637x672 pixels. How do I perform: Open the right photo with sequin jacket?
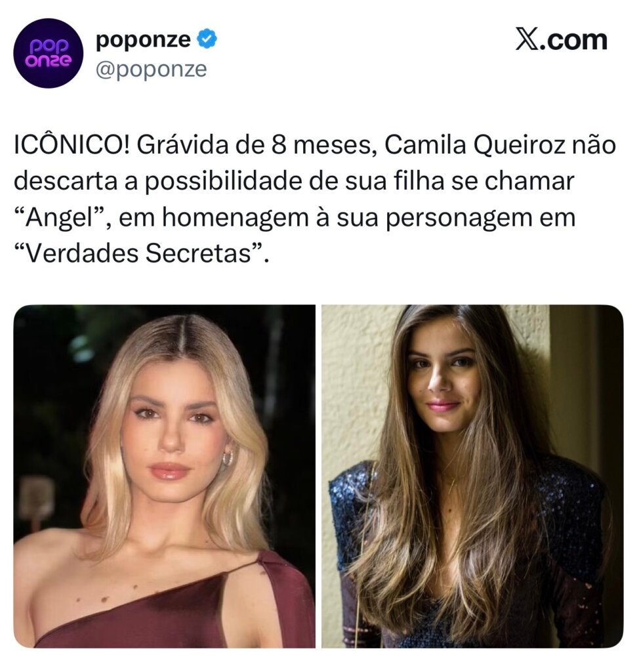pyautogui.click(x=472, y=476)
